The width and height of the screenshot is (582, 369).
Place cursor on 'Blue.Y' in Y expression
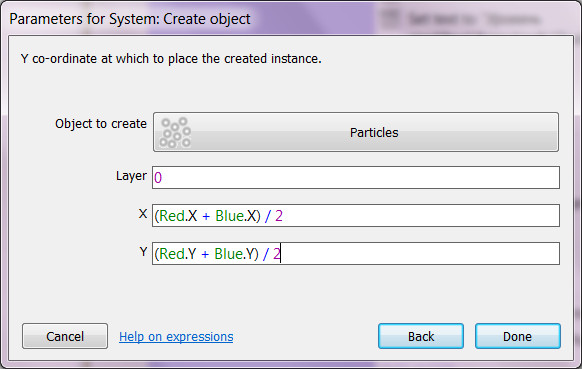(x=235, y=254)
